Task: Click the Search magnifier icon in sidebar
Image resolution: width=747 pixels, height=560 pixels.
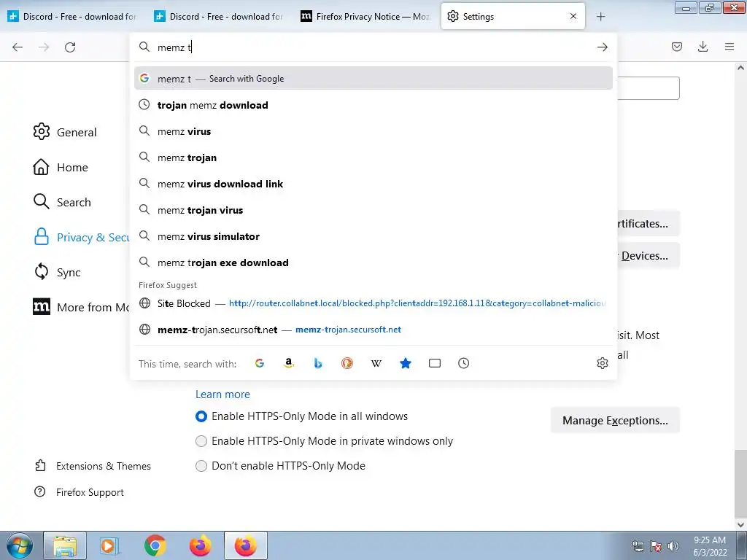Action: pyautogui.click(x=42, y=201)
